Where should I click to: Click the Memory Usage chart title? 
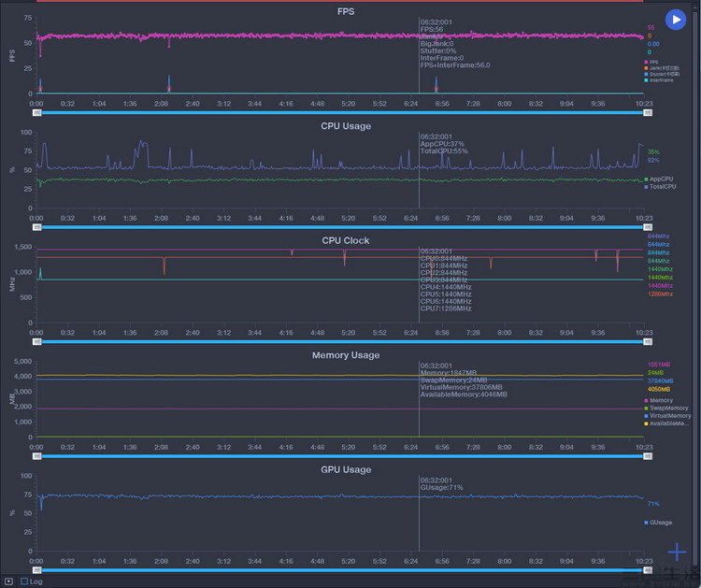coord(346,355)
